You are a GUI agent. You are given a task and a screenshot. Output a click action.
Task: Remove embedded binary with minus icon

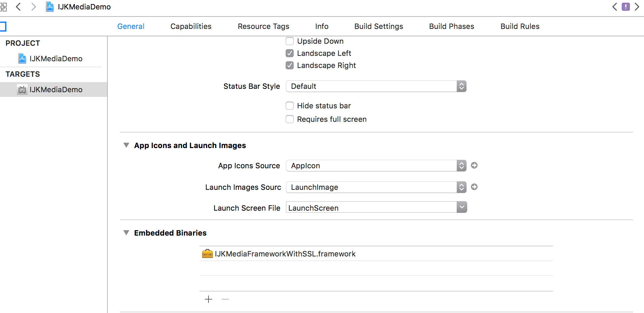[x=225, y=299]
